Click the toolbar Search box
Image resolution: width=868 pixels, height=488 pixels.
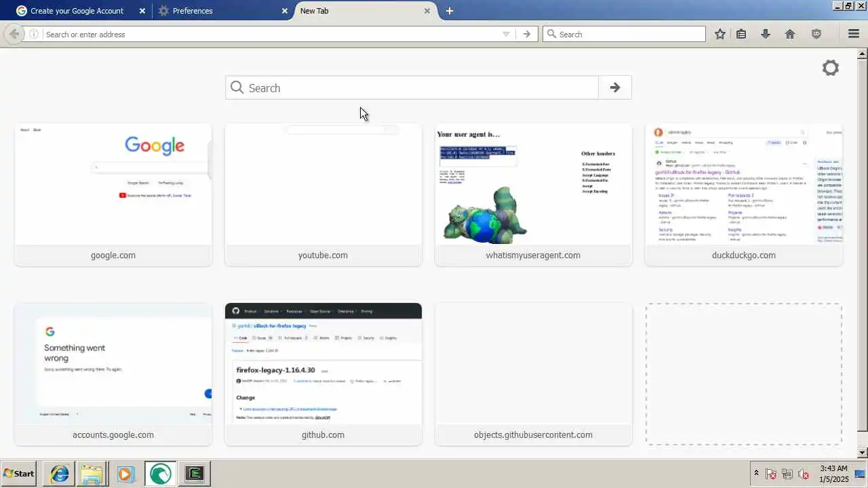coord(624,34)
